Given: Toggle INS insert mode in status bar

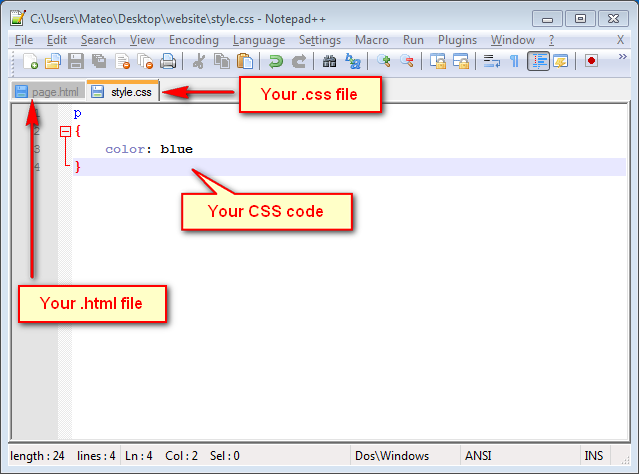Looking at the screenshot, I should pos(594,456).
